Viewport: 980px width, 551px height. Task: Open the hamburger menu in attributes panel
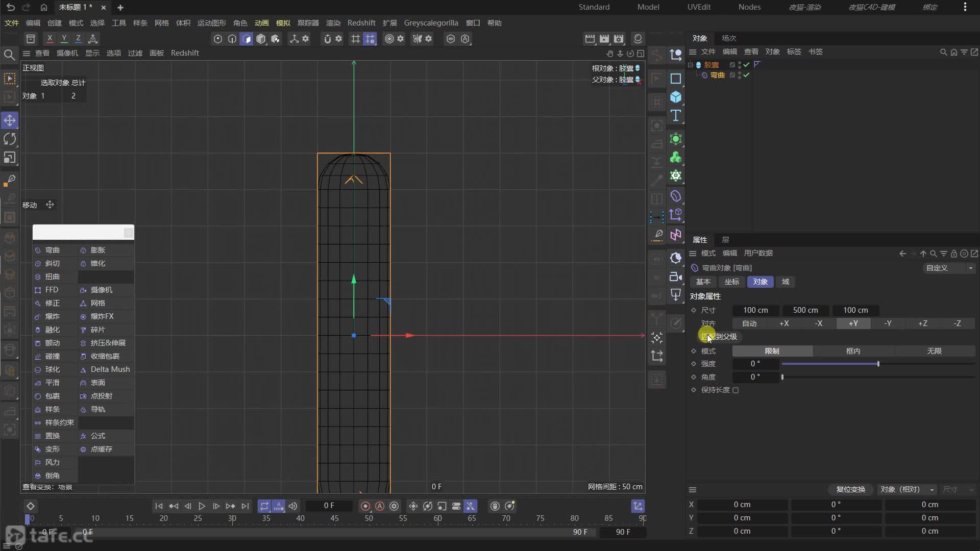[x=693, y=253]
